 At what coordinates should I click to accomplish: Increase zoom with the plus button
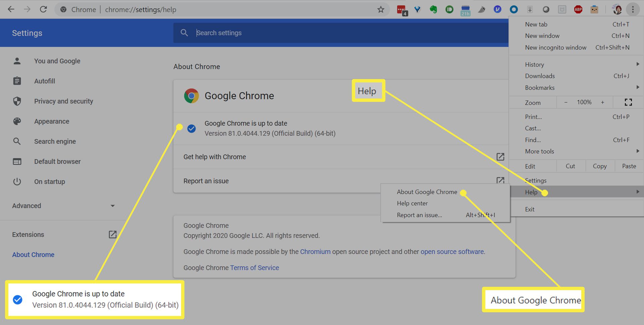coord(602,102)
